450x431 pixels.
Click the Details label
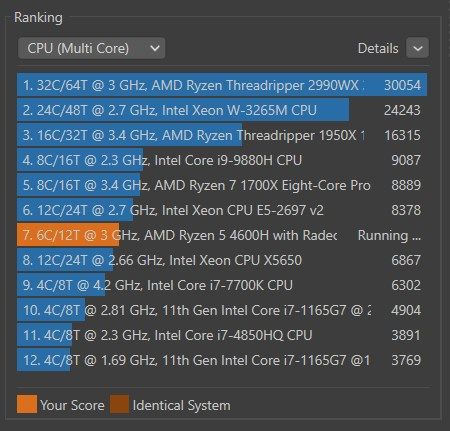coord(378,48)
